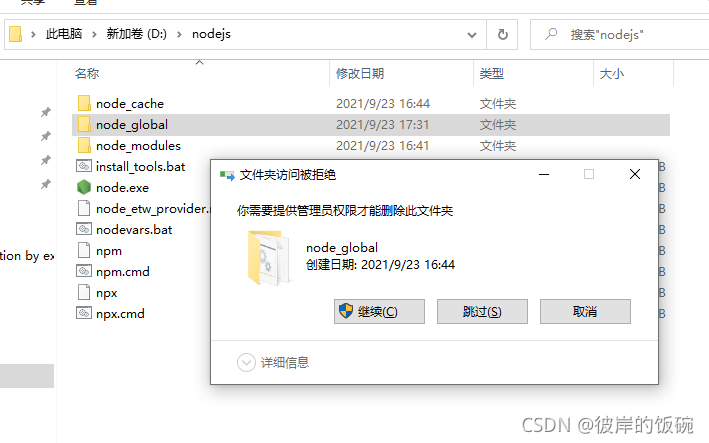
Task: Click the refresh icon beside address bar
Action: coord(502,34)
